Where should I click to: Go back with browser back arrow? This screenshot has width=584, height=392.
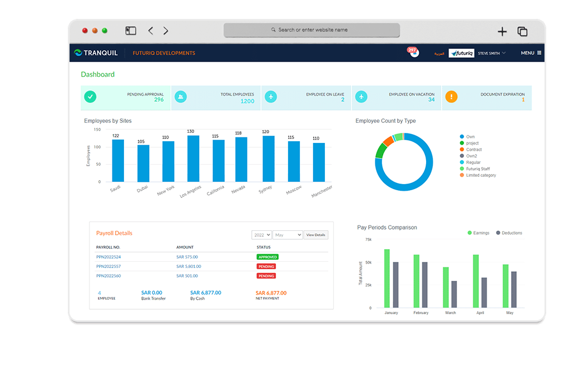click(151, 31)
